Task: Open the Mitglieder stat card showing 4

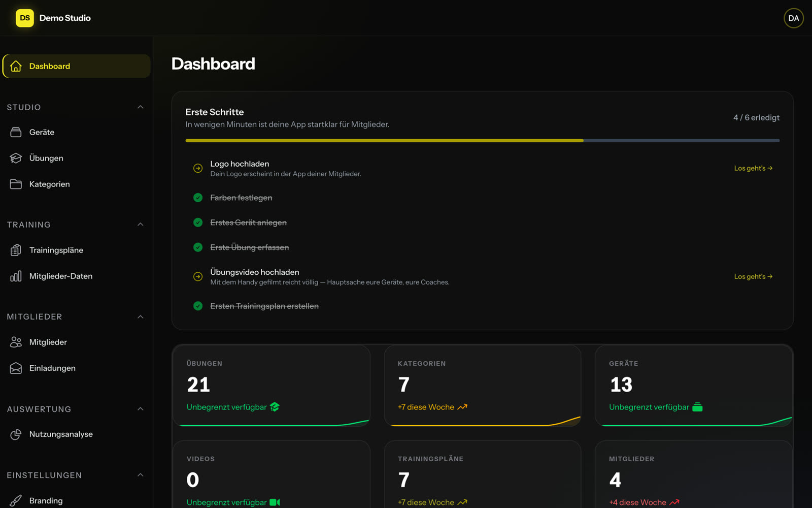Action: (694, 474)
